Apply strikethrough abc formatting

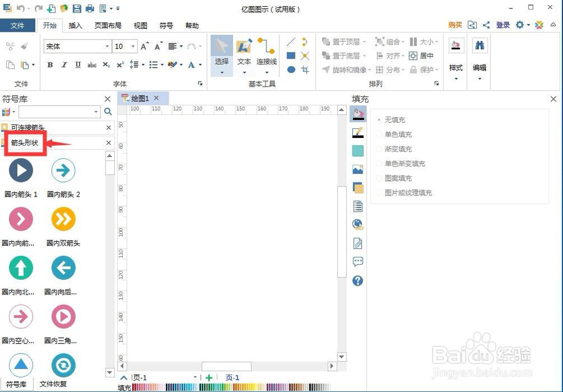coord(92,65)
